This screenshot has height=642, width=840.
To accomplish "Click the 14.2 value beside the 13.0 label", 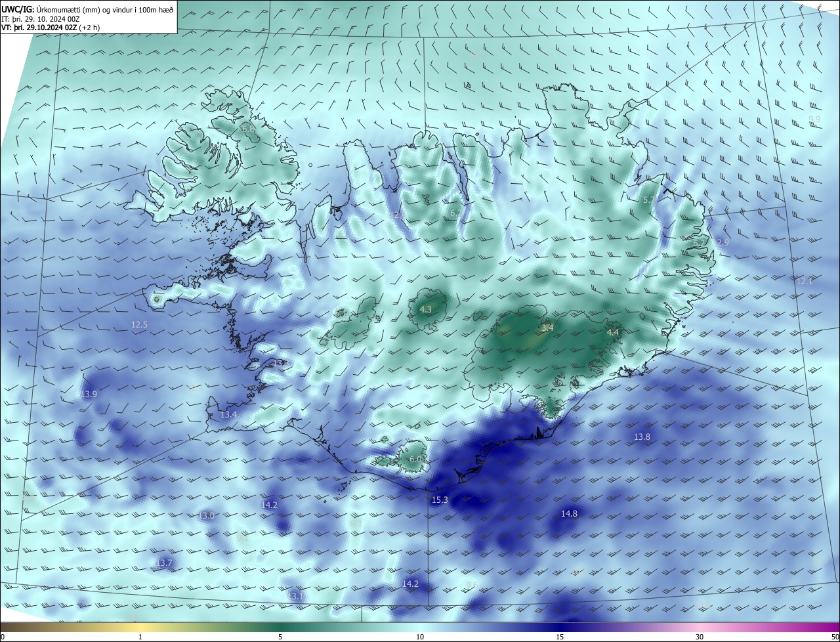I will (269, 505).
